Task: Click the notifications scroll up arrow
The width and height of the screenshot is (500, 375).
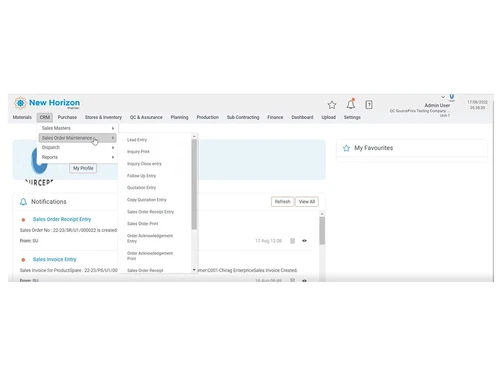Action: pos(322,214)
